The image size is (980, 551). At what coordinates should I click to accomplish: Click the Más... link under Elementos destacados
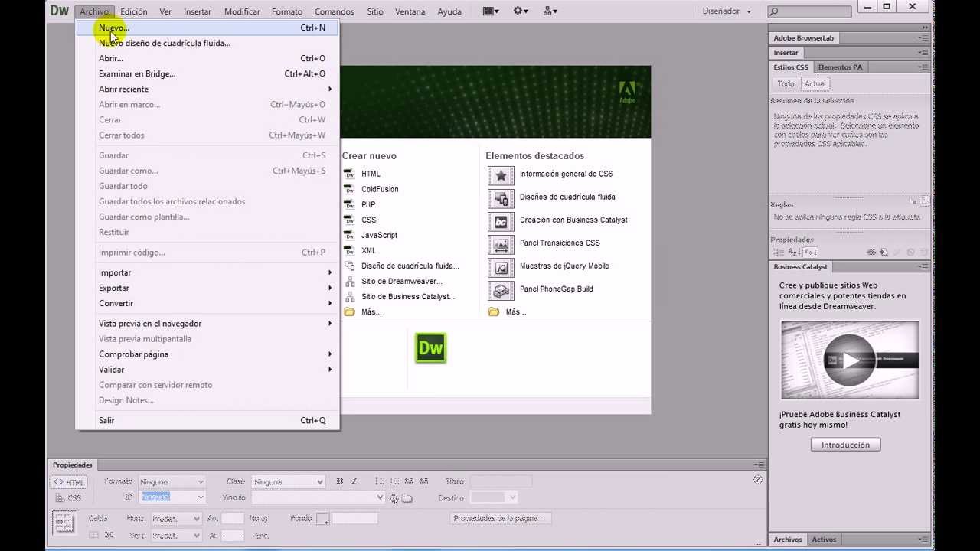tap(515, 311)
